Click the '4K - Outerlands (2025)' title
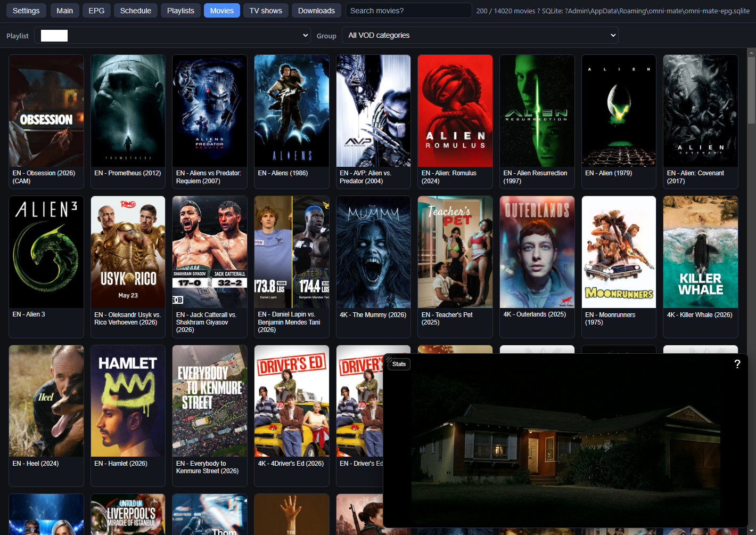The height and width of the screenshot is (535, 756). click(535, 314)
